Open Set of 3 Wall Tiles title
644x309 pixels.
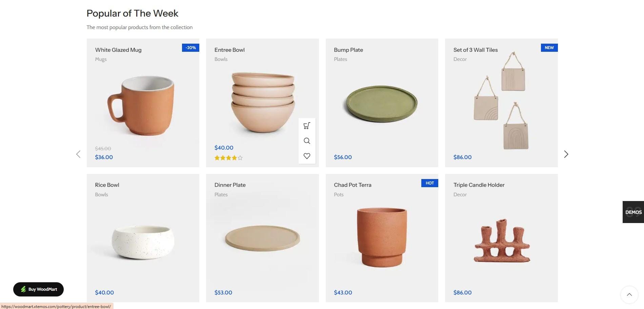tap(475, 50)
